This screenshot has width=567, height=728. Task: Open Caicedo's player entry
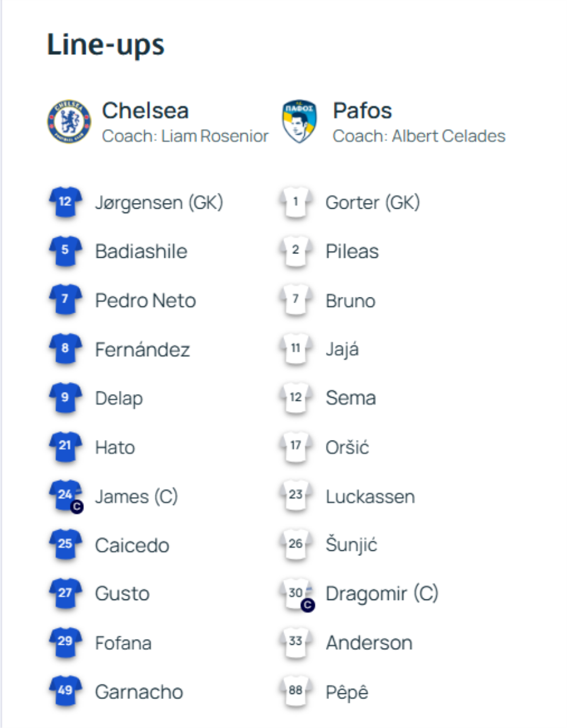(132, 545)
